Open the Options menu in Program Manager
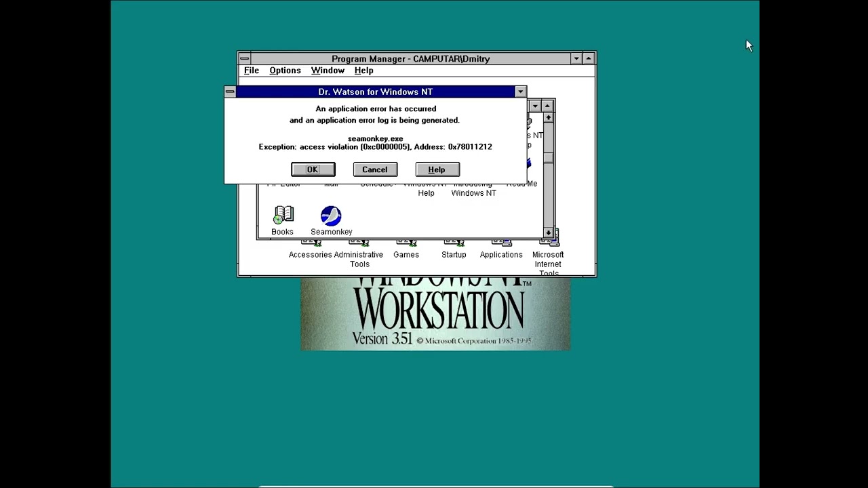The width and height of the screenshot is (868, 488). (285, 70)
